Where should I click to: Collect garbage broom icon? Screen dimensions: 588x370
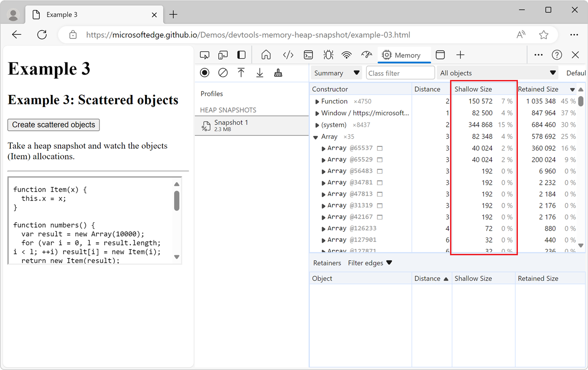(278, 73)
